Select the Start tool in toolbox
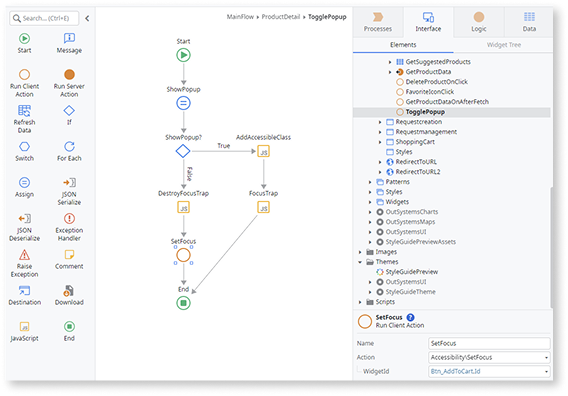The width and height of the screenshot is (568, 396). click(x=24, y=43)
